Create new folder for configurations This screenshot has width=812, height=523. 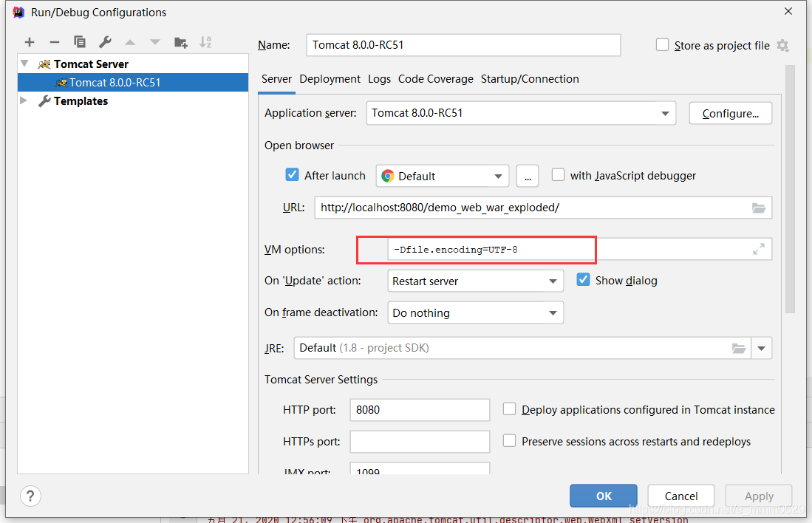(x=180, y=42)
